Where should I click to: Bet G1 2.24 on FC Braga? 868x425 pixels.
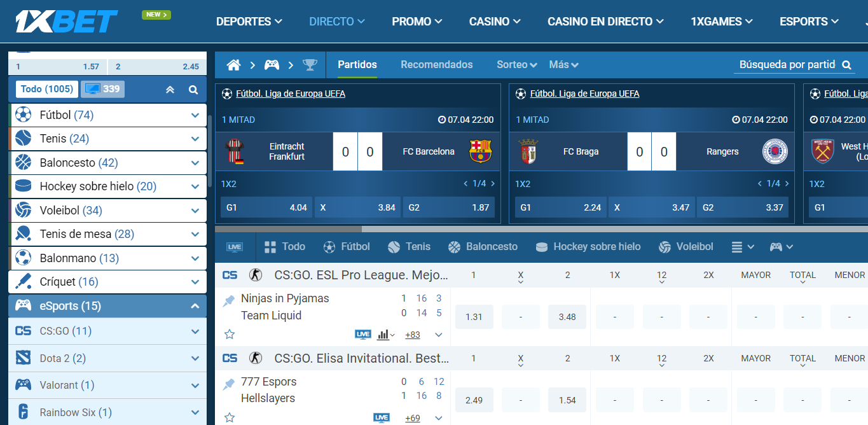560,207
